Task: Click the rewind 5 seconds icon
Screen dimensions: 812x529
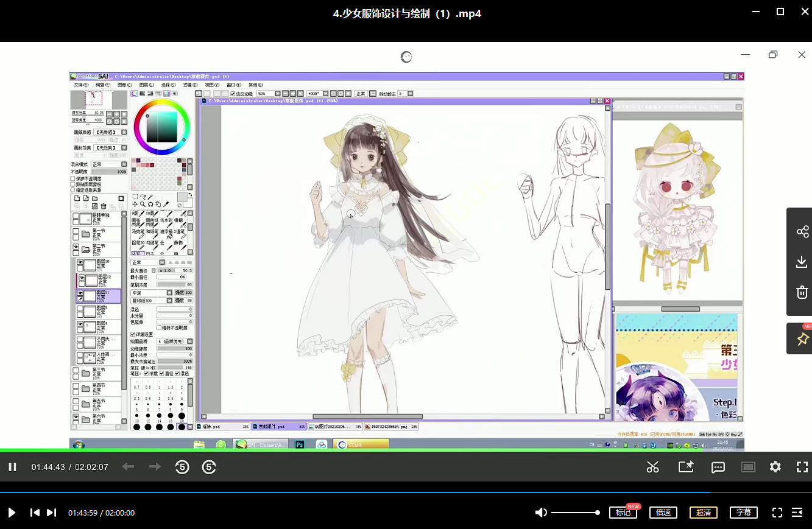Action: point(182,467)
